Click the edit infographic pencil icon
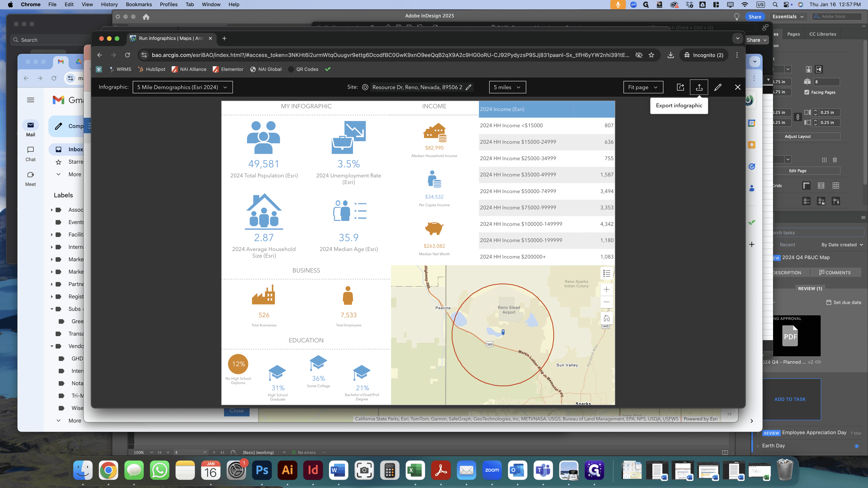 718,87
